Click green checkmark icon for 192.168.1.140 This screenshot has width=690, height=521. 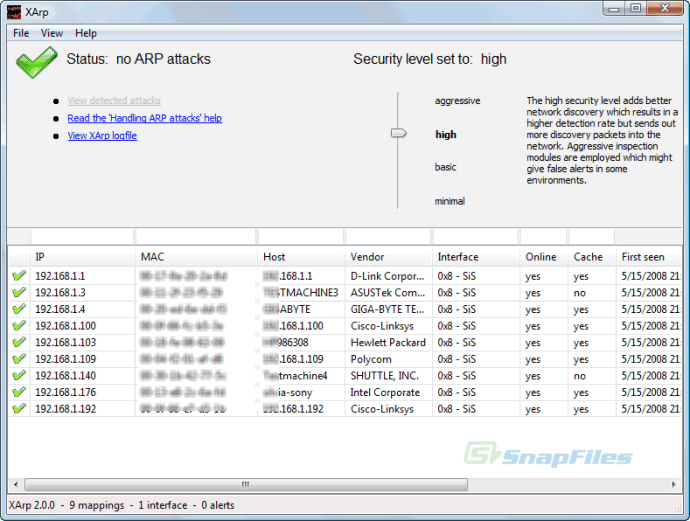tap(19, 375)
